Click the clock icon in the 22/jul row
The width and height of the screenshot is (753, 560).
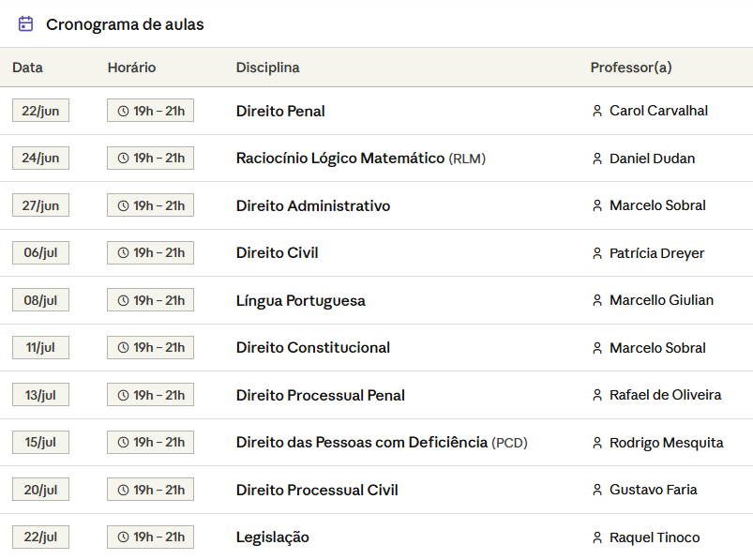(x=124, y=537)
